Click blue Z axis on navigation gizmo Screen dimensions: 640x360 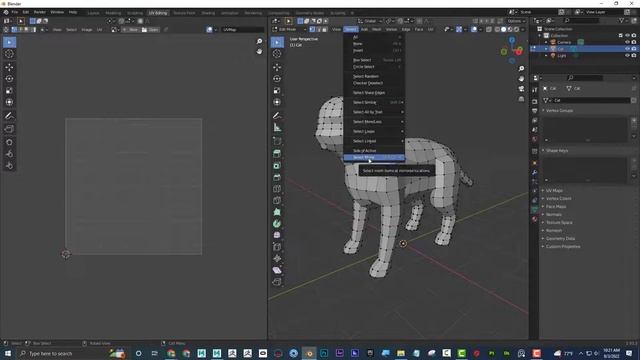(512, 40)
